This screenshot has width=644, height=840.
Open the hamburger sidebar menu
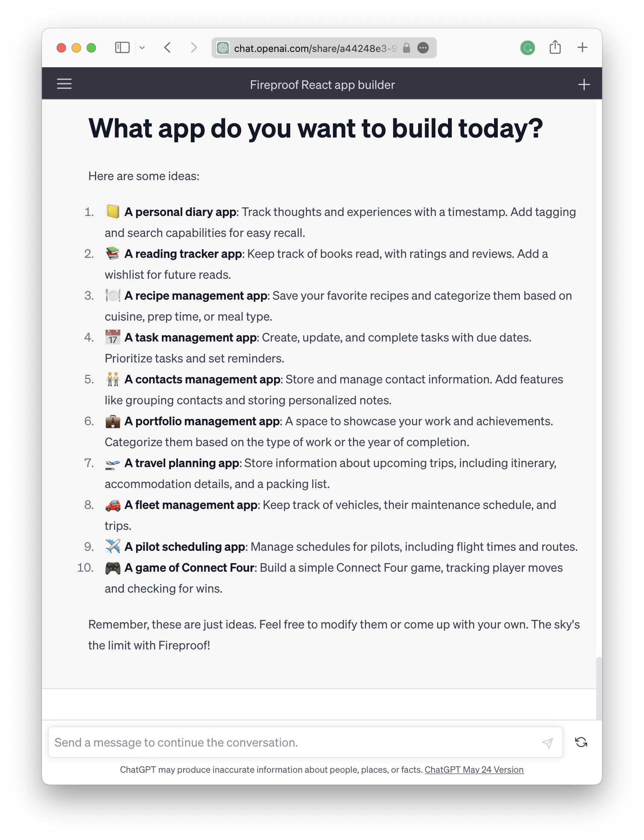tap(64, 84)
